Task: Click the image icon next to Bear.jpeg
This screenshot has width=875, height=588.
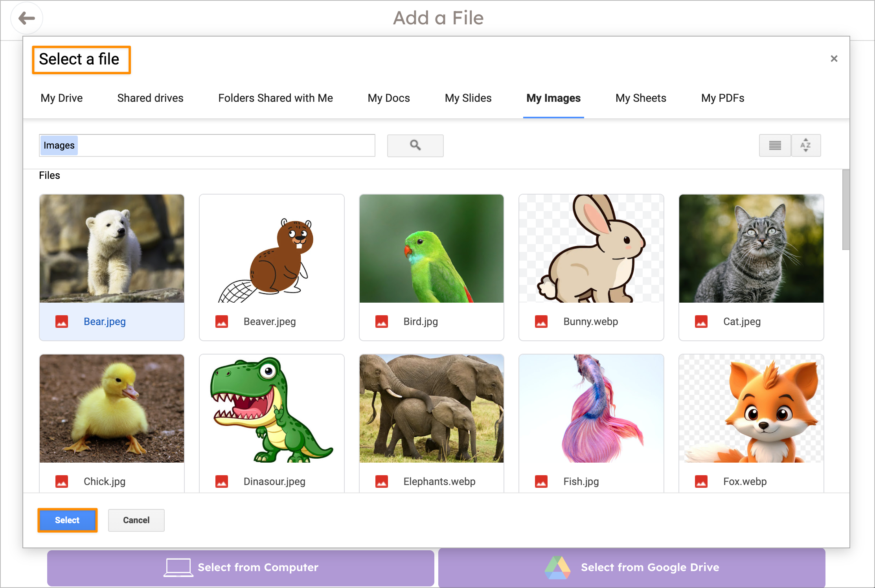Action: coord(62,321)
